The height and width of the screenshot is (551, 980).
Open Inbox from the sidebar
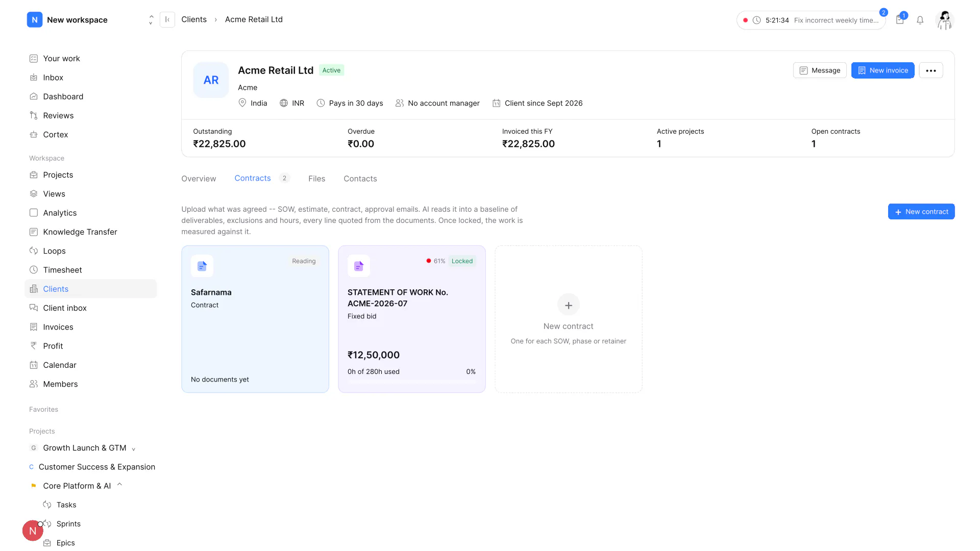coord(91,78)
